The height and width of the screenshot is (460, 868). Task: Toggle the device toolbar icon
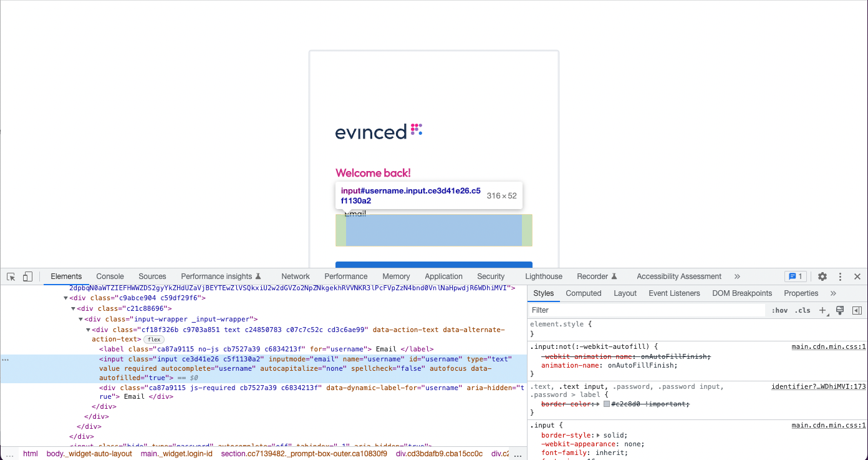[x=27, y=276]
